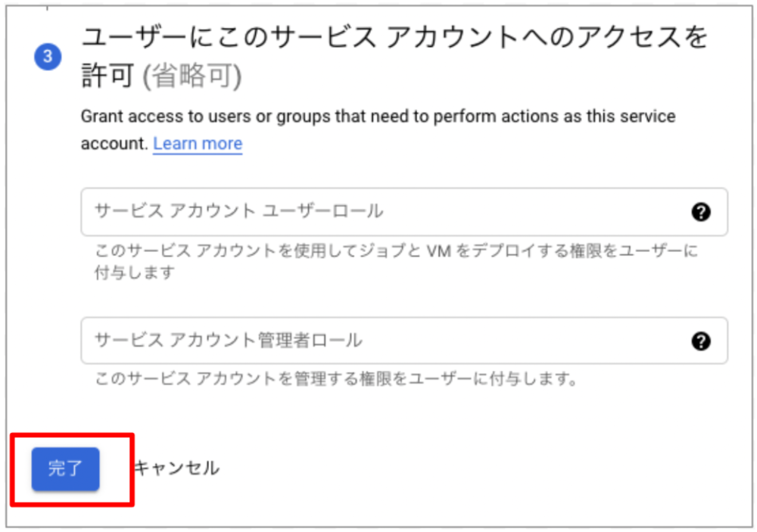Click the word "account." before Learn more
This screenshot has width=757, height=532.
114,144
